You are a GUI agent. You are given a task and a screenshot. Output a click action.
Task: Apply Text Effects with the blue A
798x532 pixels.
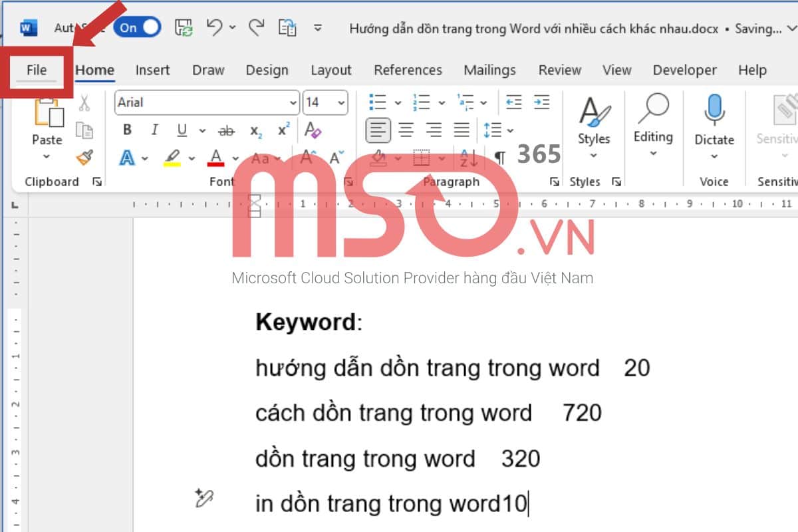coord(126,158)
